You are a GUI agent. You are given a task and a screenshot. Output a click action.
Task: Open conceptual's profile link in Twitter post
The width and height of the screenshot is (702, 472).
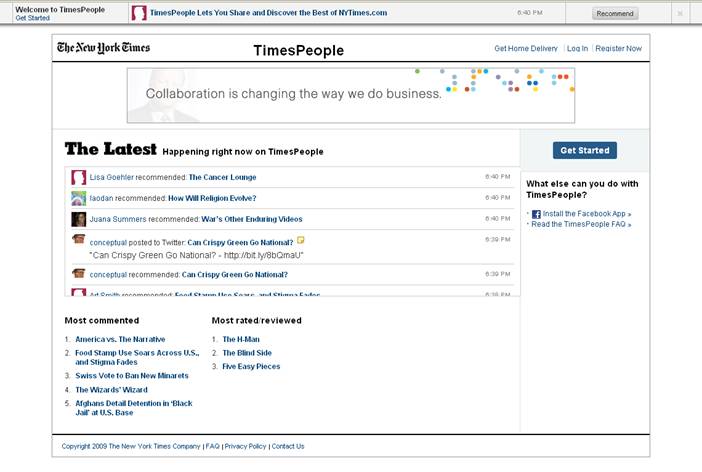[108, 243]
